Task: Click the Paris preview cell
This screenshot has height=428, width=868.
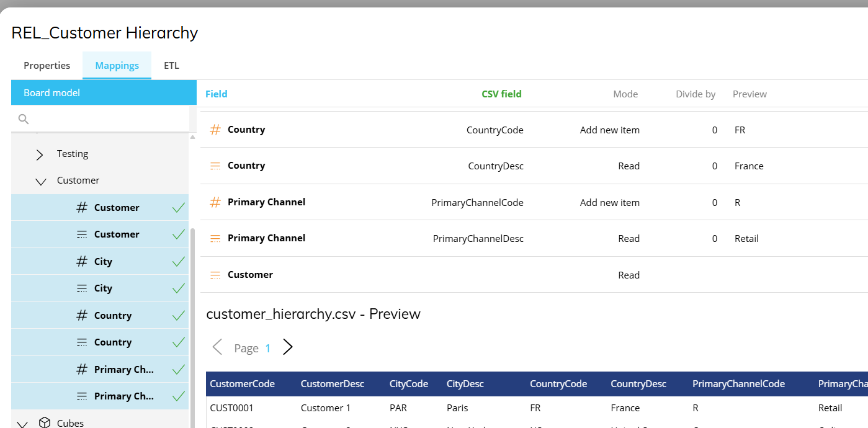Action: [x=457, y=408]
